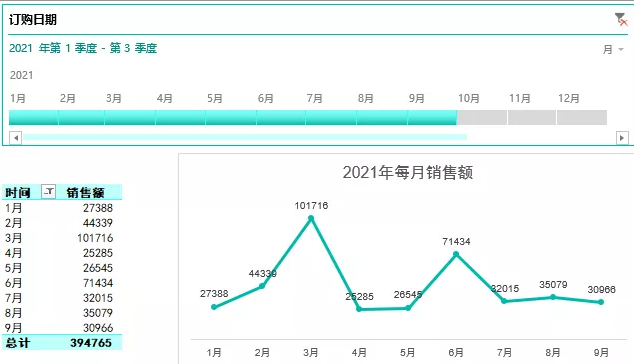Click the 3月 data point at 101716
Image resolution: width=634 pixels, height=364 pixels.
tap(311, 218)
